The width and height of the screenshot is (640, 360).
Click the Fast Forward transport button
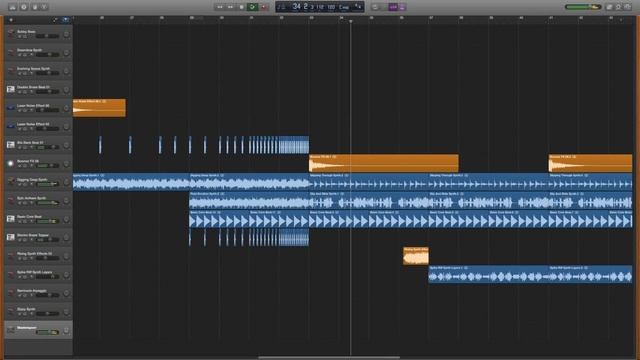(231, 7)
